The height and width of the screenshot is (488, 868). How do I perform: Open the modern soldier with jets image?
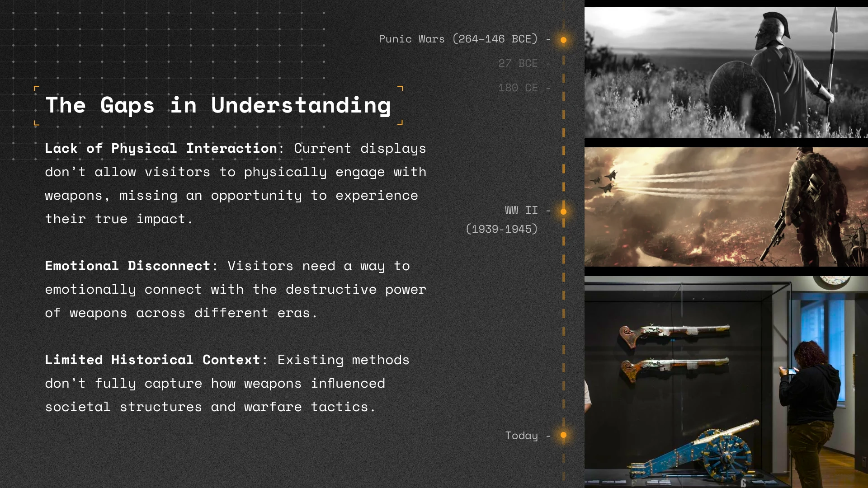pyautogui.click(x=726, y=206)
